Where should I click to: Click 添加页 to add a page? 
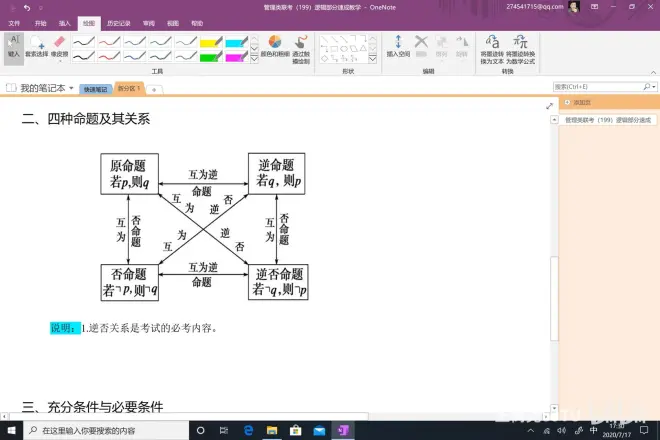pos(578,103)
